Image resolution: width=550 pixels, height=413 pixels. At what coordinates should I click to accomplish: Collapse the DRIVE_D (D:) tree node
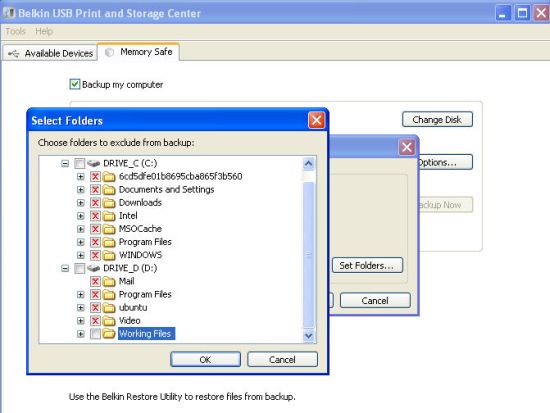click(x=65, y=268)
